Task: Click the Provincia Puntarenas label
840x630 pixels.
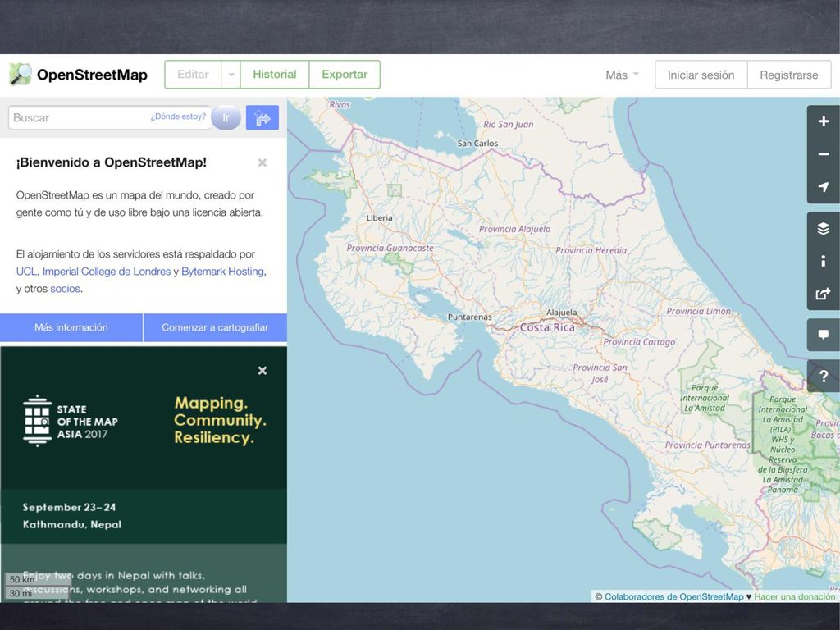Action: tap(708, 445)
